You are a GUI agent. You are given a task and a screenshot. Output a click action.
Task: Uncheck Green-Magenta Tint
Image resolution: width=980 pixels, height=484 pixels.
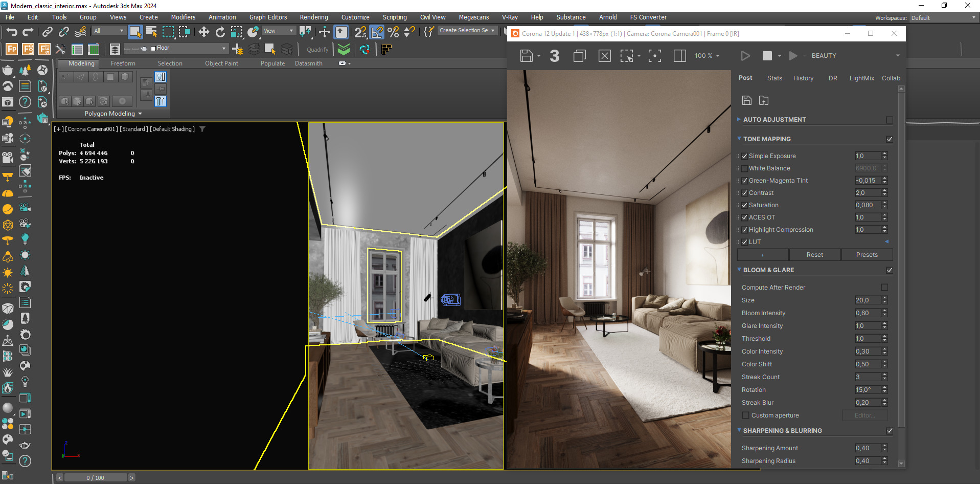(x=744, y=181)
